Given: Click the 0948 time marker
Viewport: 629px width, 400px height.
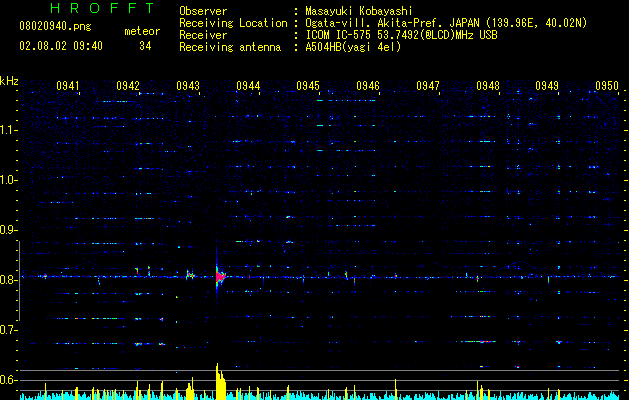Looking at the screenshot, I should 488,86.
